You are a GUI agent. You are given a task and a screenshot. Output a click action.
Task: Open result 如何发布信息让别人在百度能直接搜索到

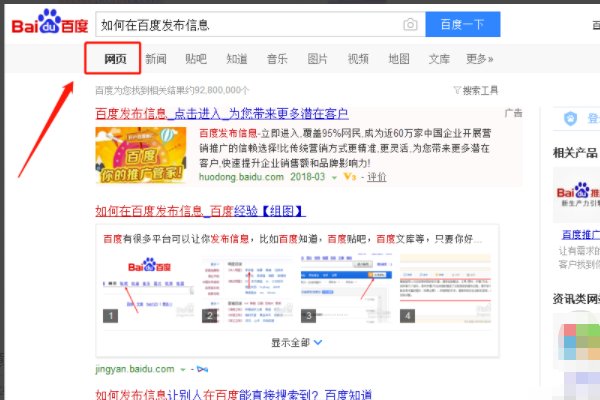point(233,394)
